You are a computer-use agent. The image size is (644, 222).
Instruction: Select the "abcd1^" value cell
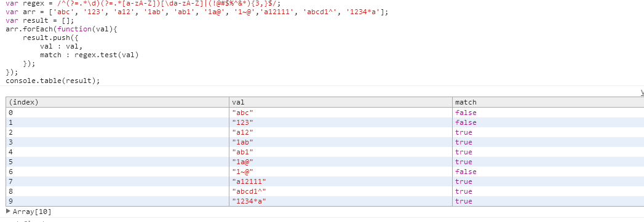pyautogui.click(x=341, y=191)
